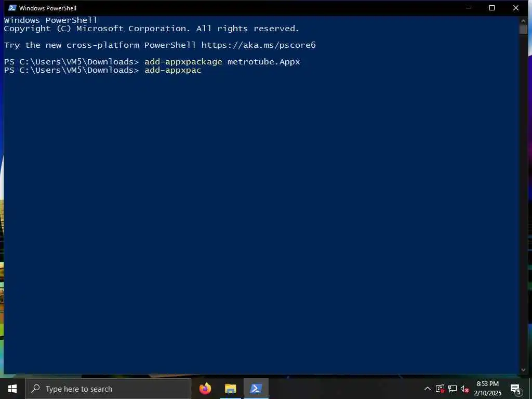Maximize the Windows PowerShell window

tap(491, 8)
